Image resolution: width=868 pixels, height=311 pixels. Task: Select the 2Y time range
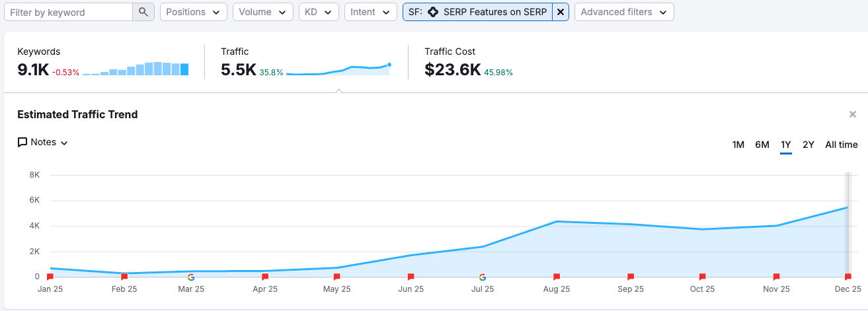809,145
